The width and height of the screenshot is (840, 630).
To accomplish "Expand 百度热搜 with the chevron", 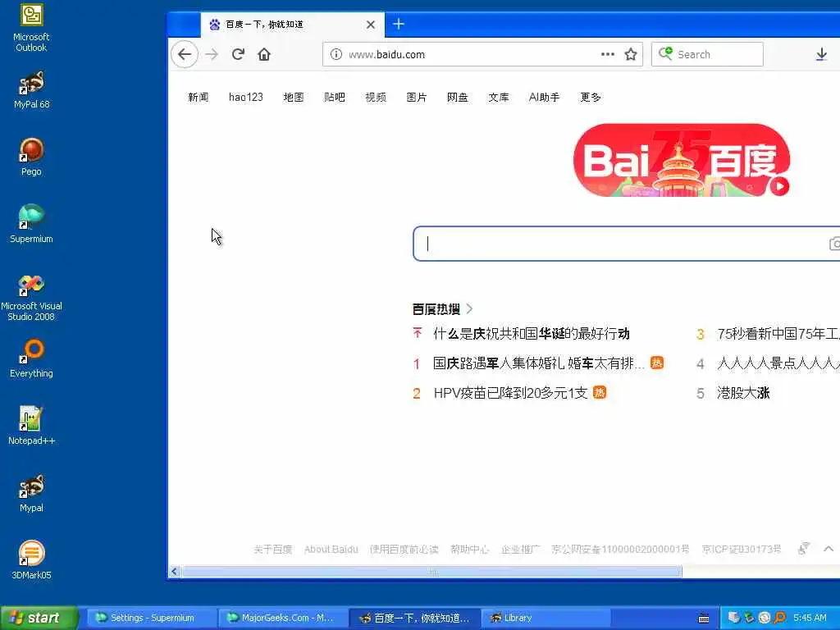I will (469, 308).
